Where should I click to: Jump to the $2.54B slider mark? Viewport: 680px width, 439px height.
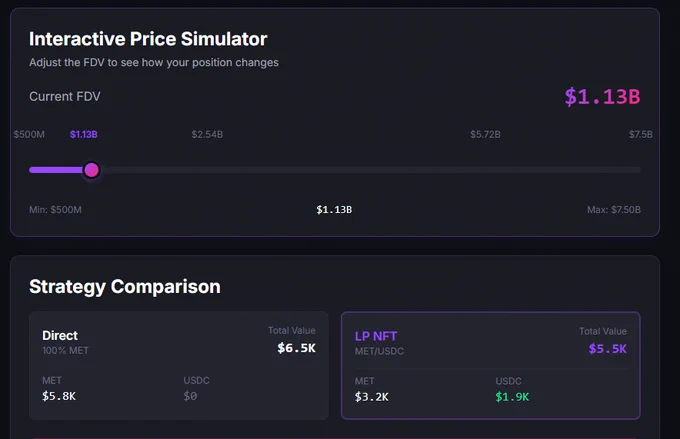pyautogui.click(x=207, y=134)
